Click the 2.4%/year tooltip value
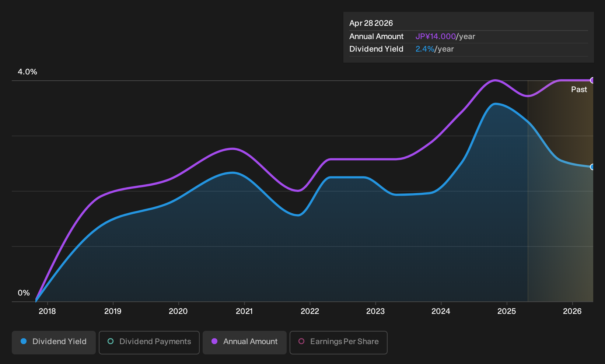 pyautogui.click(x=434, y=49)
